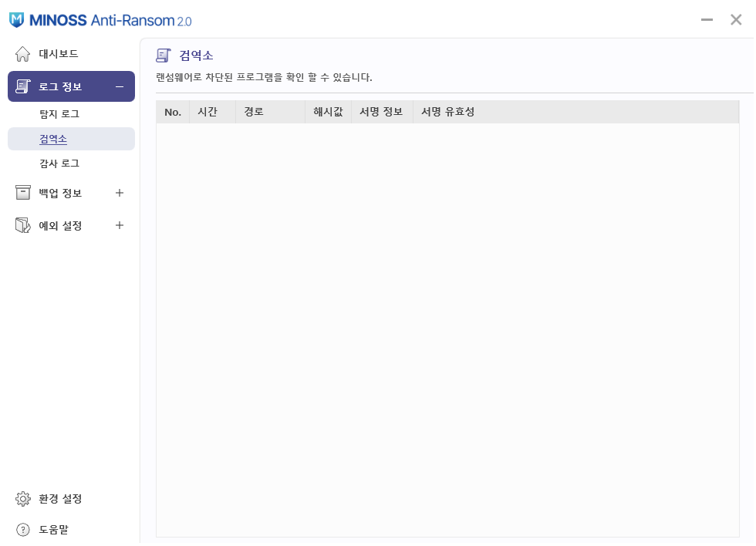Screen dimensions: 756x546
Task: Sort by the No. column header
Action: click(173, 113)
